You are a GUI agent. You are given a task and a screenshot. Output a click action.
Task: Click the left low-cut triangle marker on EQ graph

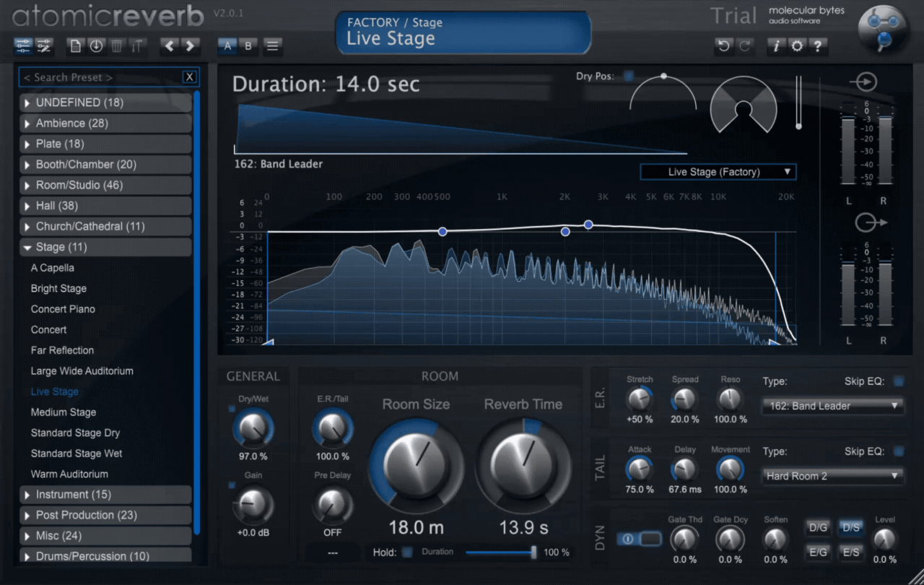tap(269, 341)
